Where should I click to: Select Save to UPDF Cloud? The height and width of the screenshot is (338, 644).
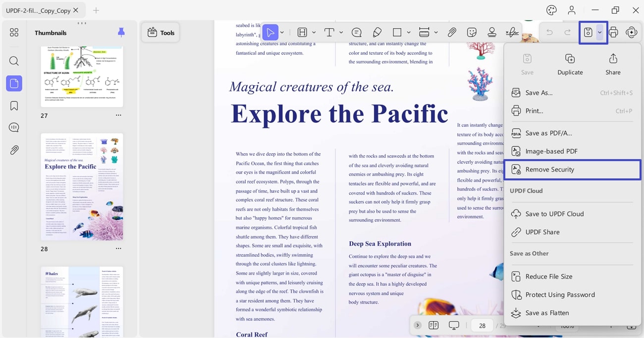tap(572, 214)
